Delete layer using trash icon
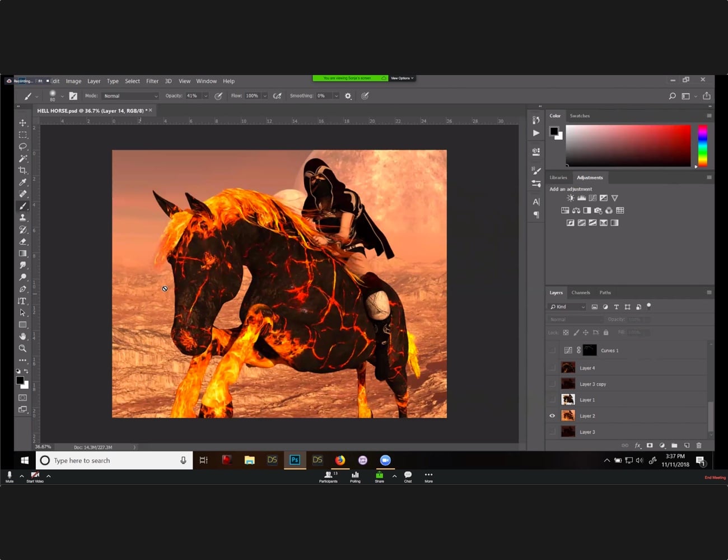Viewport: 728px width, 560px height. [x=699, y=445]
